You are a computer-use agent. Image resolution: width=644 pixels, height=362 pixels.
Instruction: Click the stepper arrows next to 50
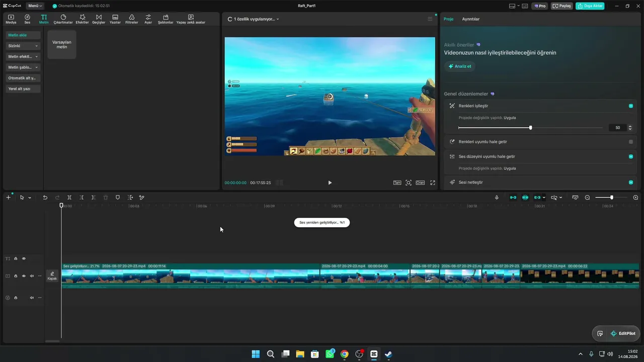[630, 128]
